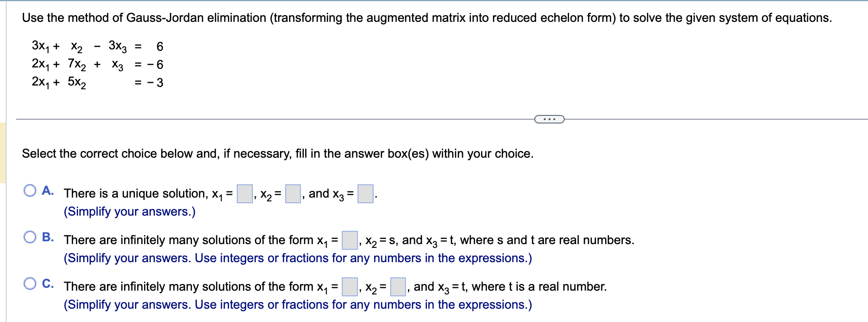Click the x1 answer box in choice B

click(x=349, y=240)
